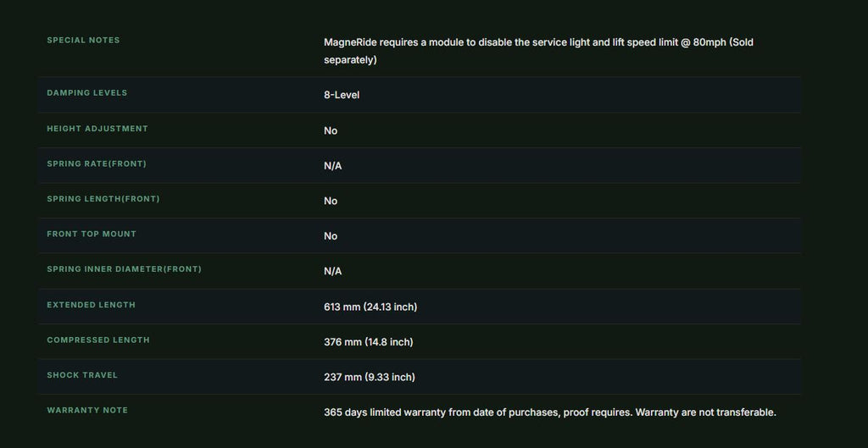Select the 237 mm (9.33 inch) value
The image size is (868, 448).
coord(370,377)
